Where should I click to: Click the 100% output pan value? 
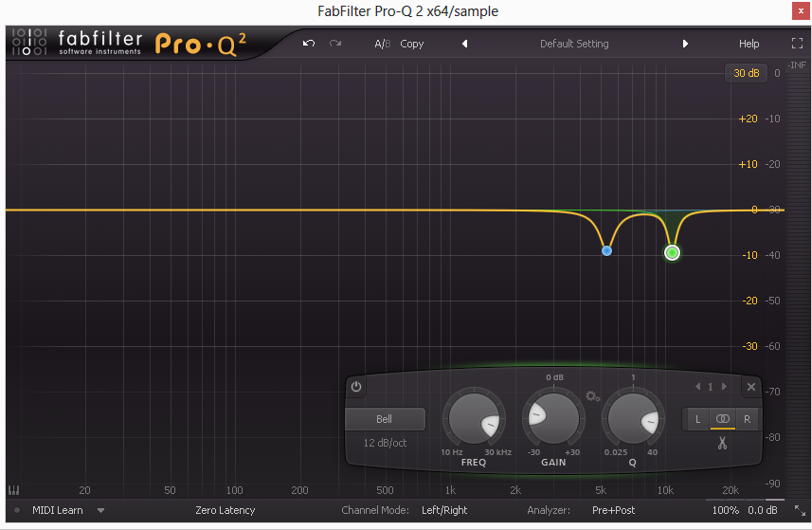[725, 510]
